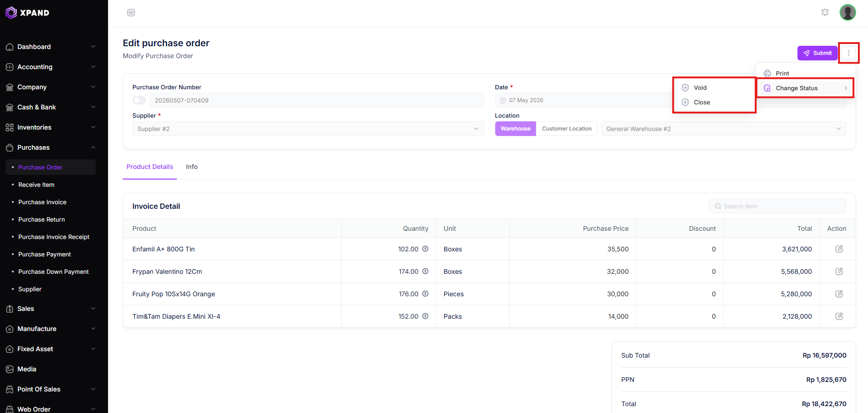
Task: Click the sidebar collapse menu icon
Action: [131, 12]
